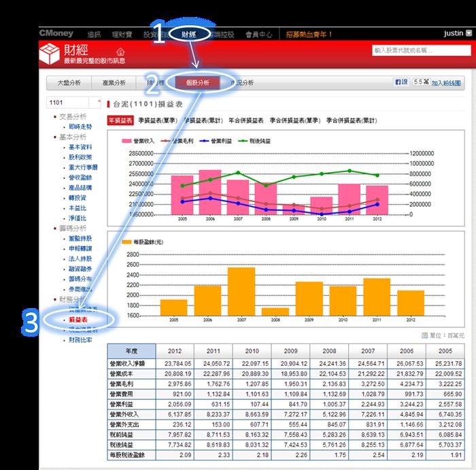Toggle 營業收入 pink legend item

[x=138, y=141]
